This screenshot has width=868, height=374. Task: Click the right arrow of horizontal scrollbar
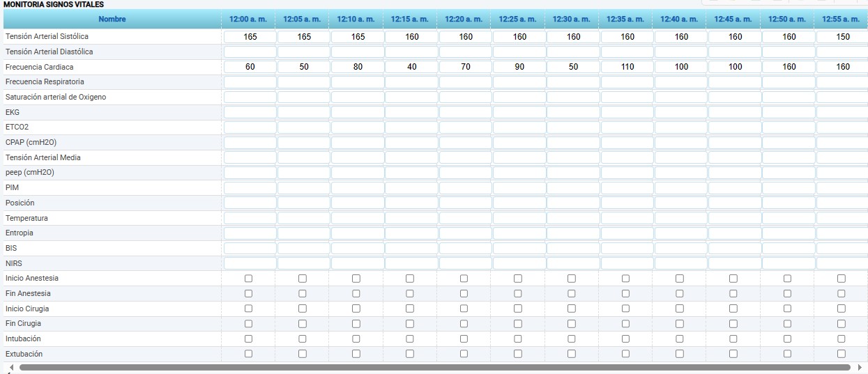[x=861, y=367]
